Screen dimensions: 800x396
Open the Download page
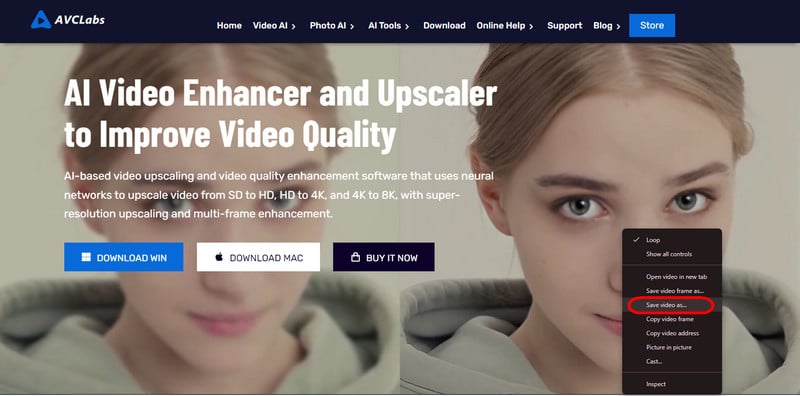point(444,26)
